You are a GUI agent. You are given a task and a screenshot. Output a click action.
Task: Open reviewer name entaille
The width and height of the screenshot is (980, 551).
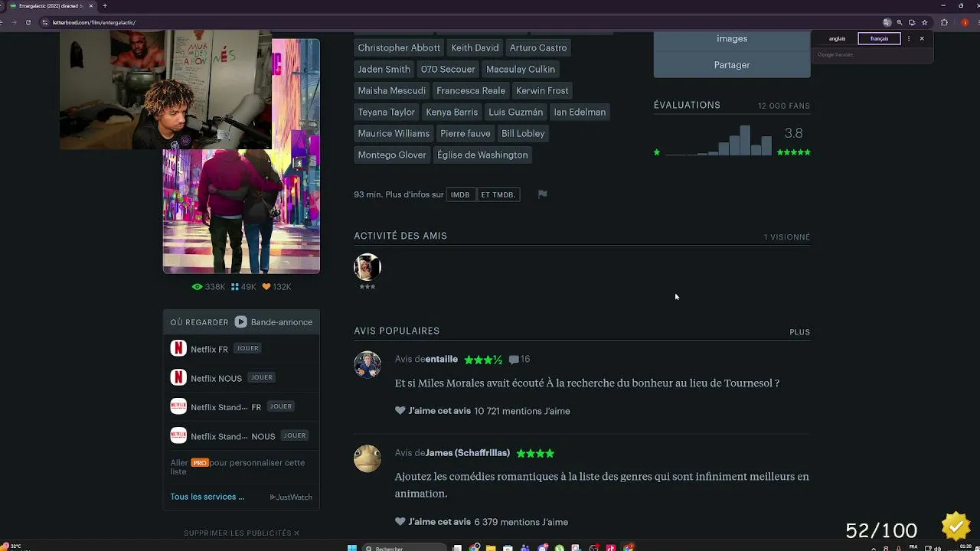pos(442,359)
